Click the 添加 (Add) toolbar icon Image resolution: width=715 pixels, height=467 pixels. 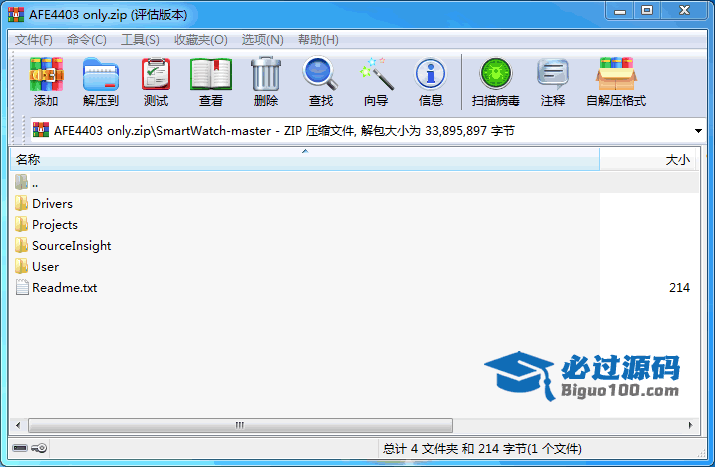coord(46,74)
